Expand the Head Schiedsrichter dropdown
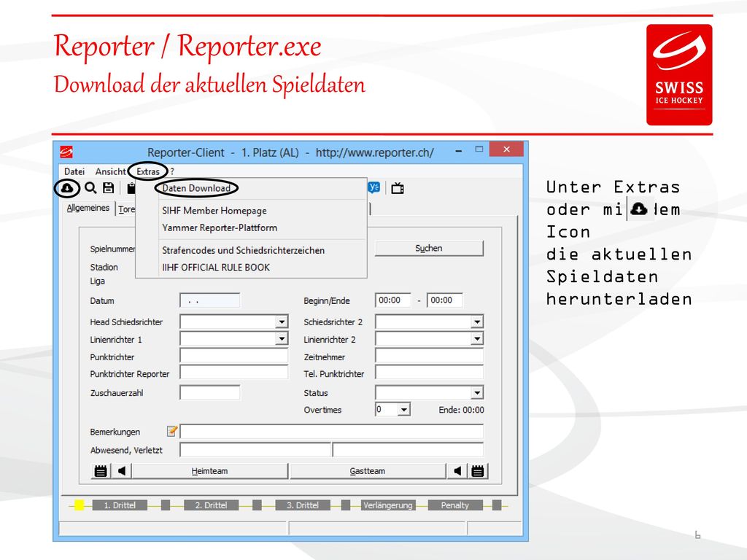Viewport: 747px width, 560px height. [282, 322]
